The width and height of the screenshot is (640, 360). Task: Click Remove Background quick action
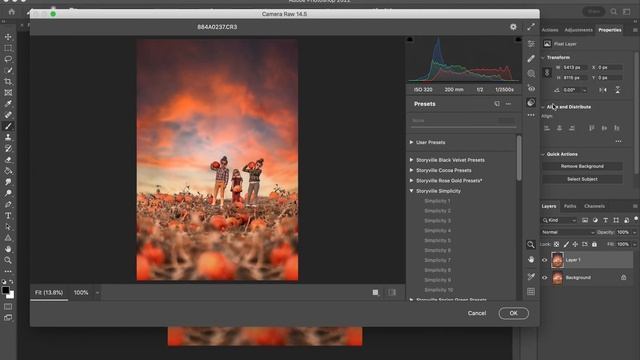(x=582, y=166)
